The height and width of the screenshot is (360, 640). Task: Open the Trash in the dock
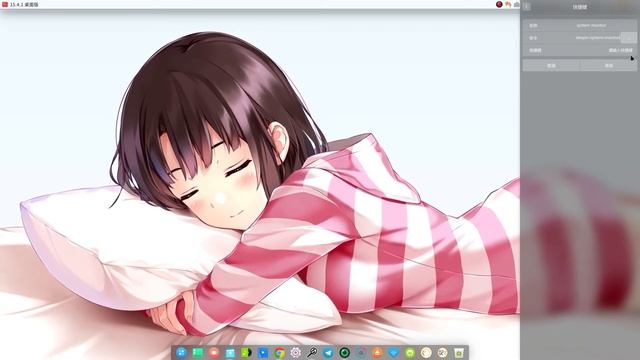[459, 353]
